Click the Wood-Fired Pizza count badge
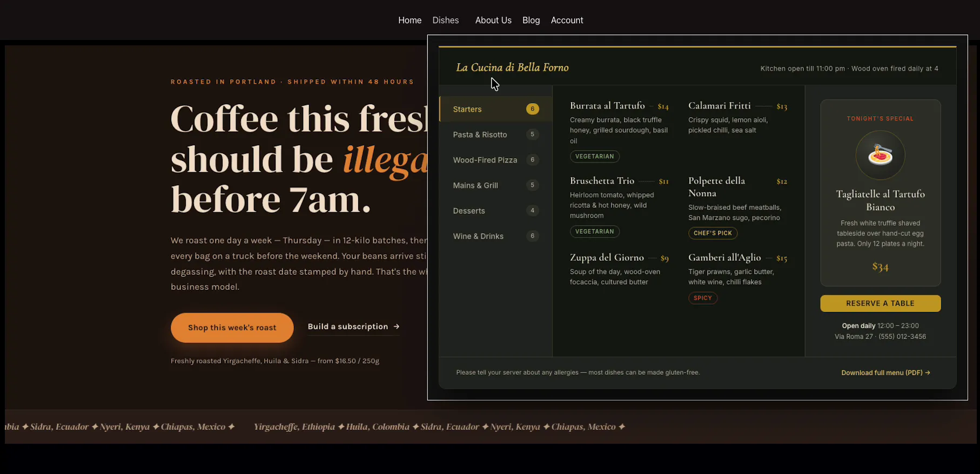 532,160
